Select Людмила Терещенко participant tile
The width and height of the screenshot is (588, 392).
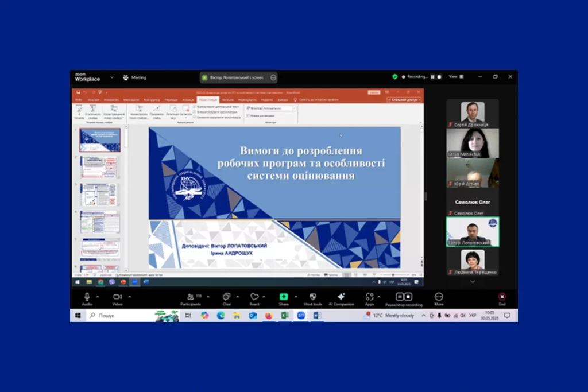(473, 261)
